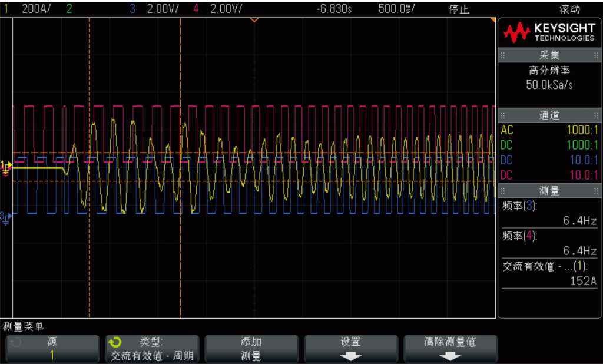
Task: Toggle channel 1 200A/ indicator
Action: [29, 9]
